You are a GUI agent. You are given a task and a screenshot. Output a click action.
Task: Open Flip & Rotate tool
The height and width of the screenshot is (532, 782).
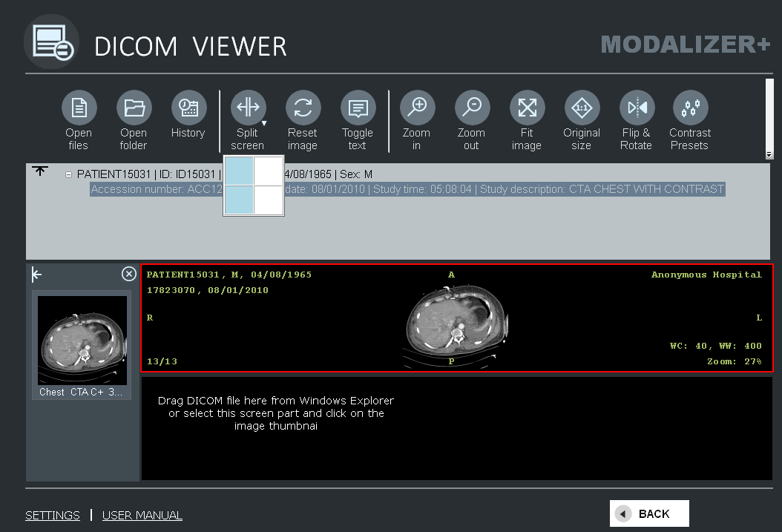point(637,108)
